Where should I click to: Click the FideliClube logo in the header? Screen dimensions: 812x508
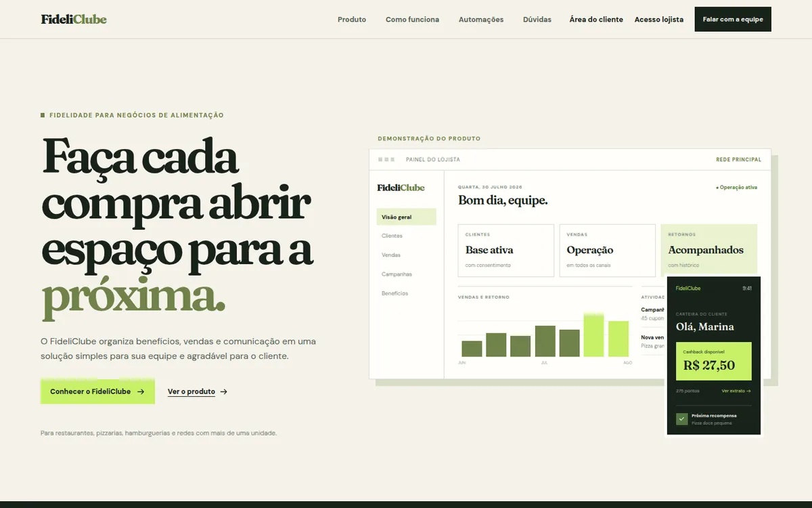tap(74, 19)
